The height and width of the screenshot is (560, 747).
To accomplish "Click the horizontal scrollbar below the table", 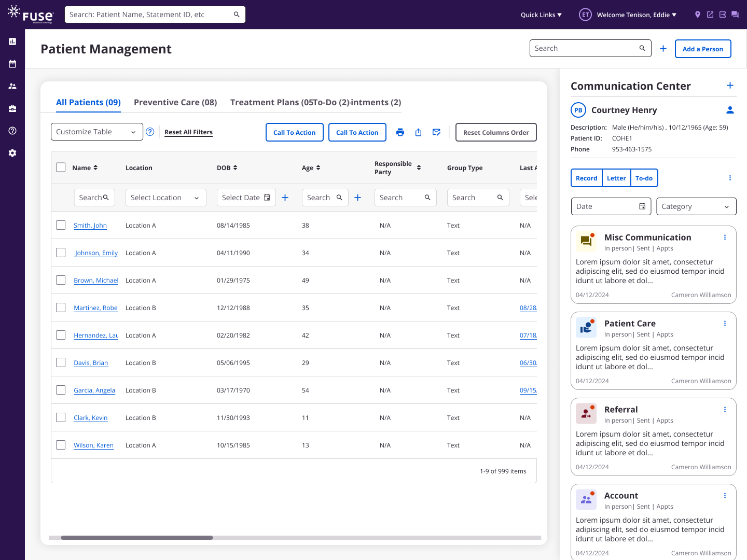I will pyautogui.click(x=137, y=538).
